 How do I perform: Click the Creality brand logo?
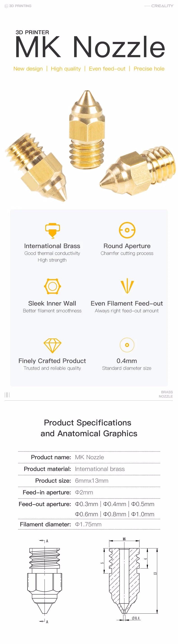pos(162,6)
